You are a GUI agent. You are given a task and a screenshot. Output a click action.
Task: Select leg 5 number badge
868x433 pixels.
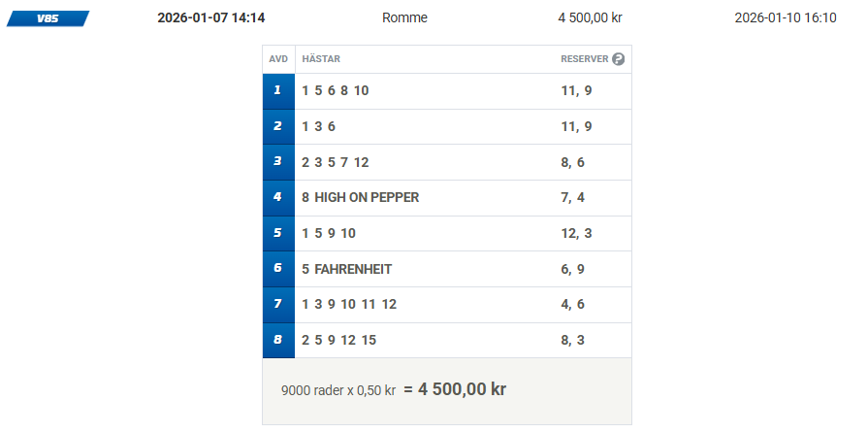[278, 233]
